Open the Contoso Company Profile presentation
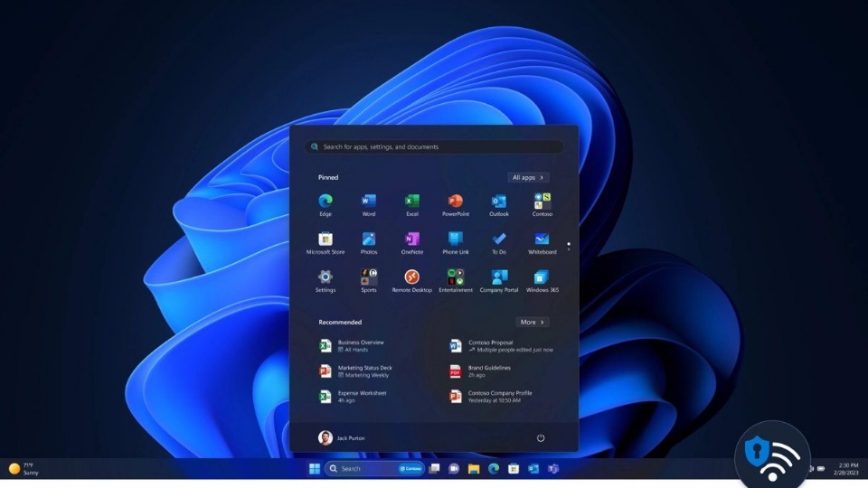The height and width of the screenshot is (488, 868). coord(490,397)
